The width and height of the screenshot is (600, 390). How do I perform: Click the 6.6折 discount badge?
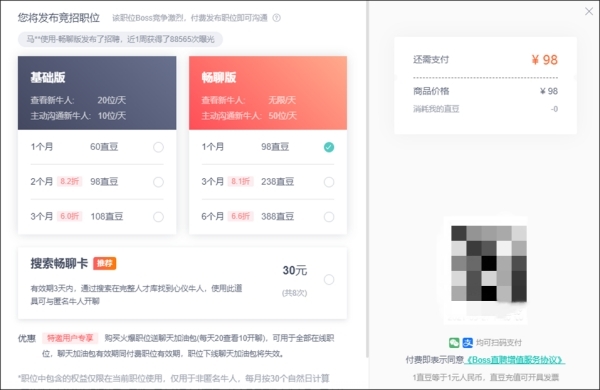(x=240, y=216)
